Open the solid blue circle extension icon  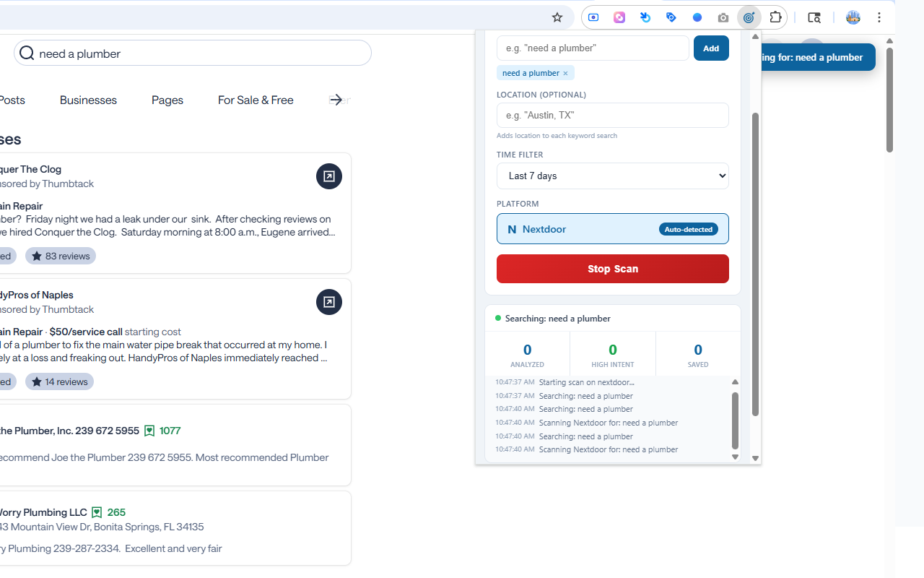(697, 17)
